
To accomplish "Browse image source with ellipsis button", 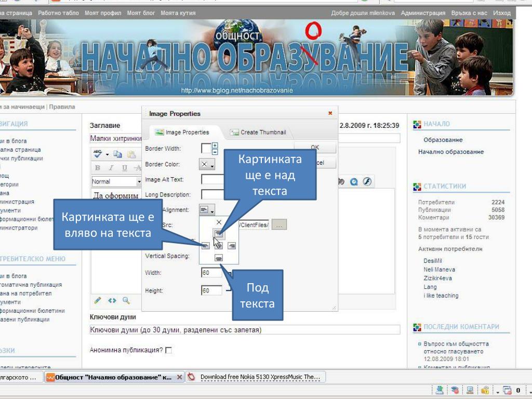I will click(x=279, y=224).
